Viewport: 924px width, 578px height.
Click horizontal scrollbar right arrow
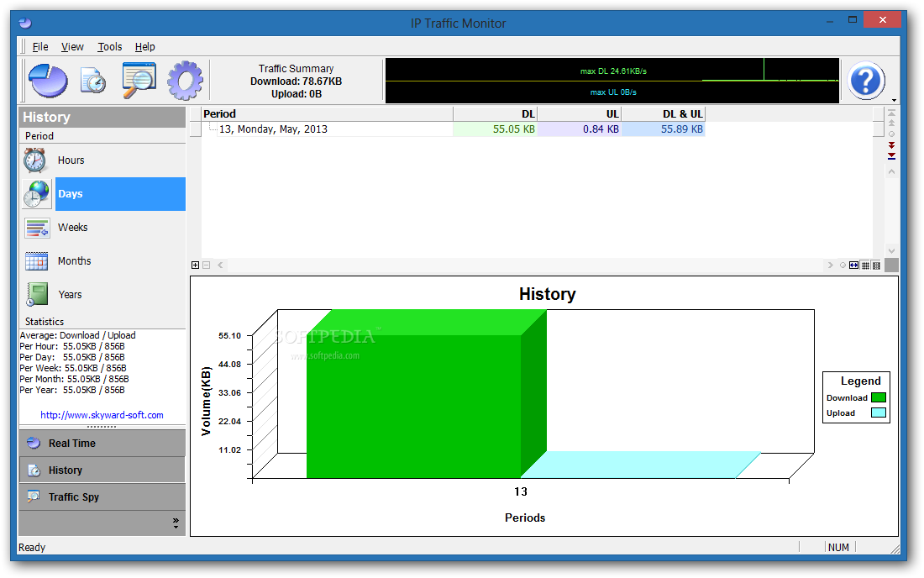pyautogui.click(x=830, y=265)
